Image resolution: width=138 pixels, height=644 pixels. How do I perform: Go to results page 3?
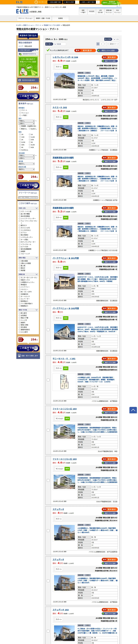105,44
